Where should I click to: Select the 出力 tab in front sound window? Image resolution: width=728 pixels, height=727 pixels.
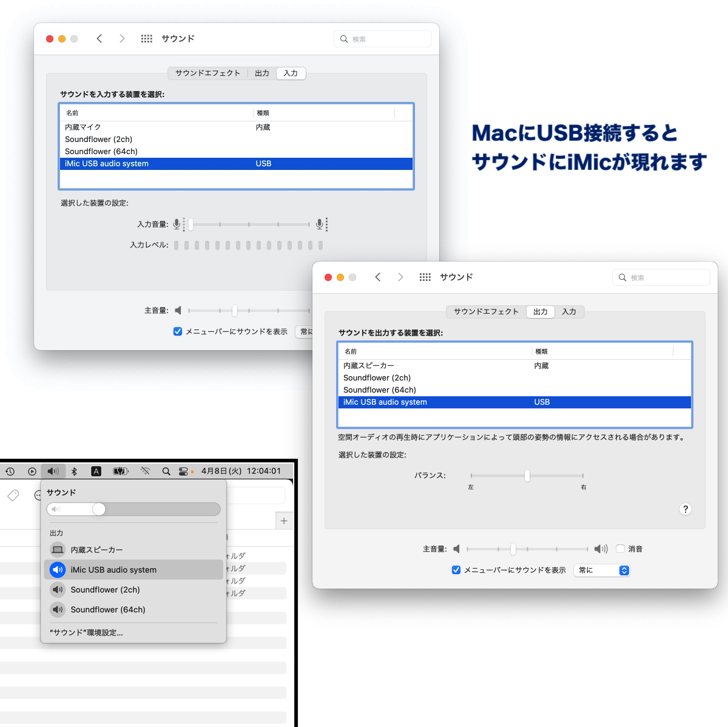[541, 311]
